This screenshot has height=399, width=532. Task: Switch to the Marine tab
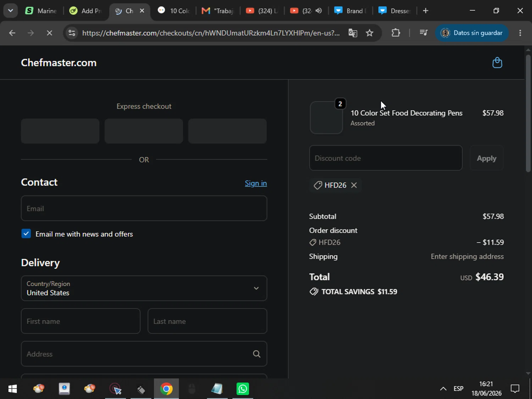tap(41, 11)
